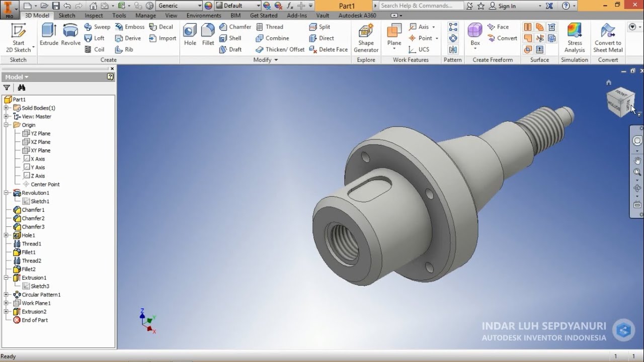
Task: Open the Hole tool
Action: click(190, 35)
